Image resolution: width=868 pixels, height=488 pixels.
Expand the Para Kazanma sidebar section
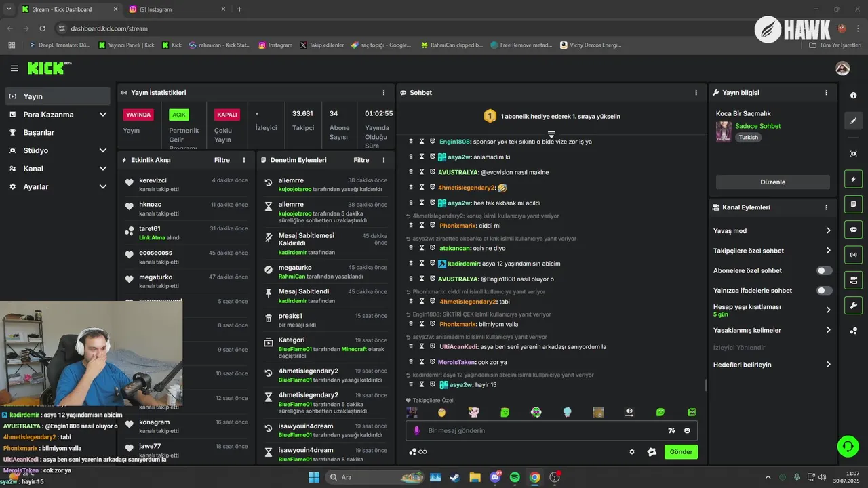(58, 115)
